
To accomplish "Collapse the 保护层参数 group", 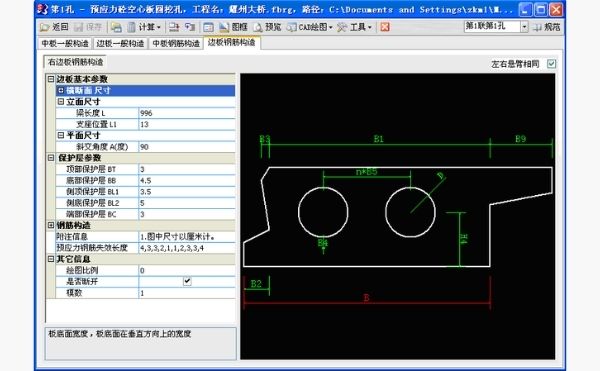I will coord(51,158).
